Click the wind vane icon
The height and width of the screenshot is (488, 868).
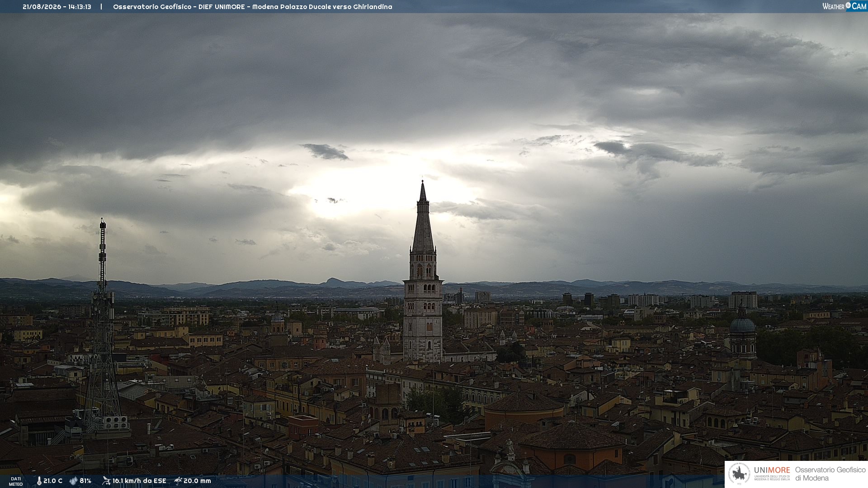point(106,481)
